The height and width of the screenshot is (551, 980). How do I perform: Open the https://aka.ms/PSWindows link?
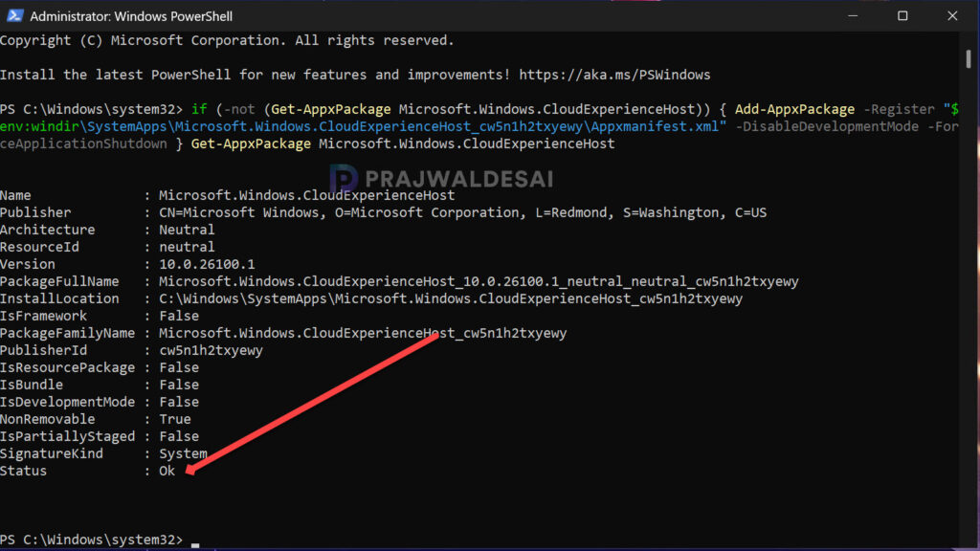pyautogui.click(x=614, y=75)
